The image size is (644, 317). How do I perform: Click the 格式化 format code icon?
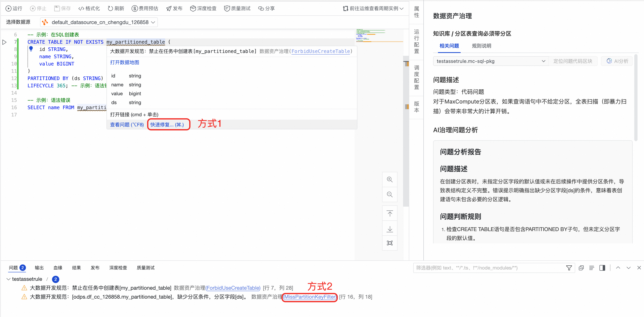click(81, 8)
